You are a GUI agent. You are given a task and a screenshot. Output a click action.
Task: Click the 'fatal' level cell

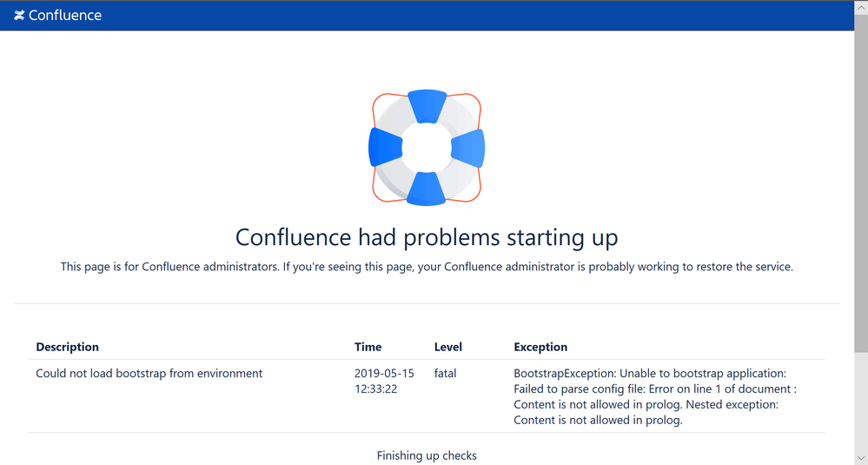click(x=445, y=374)
